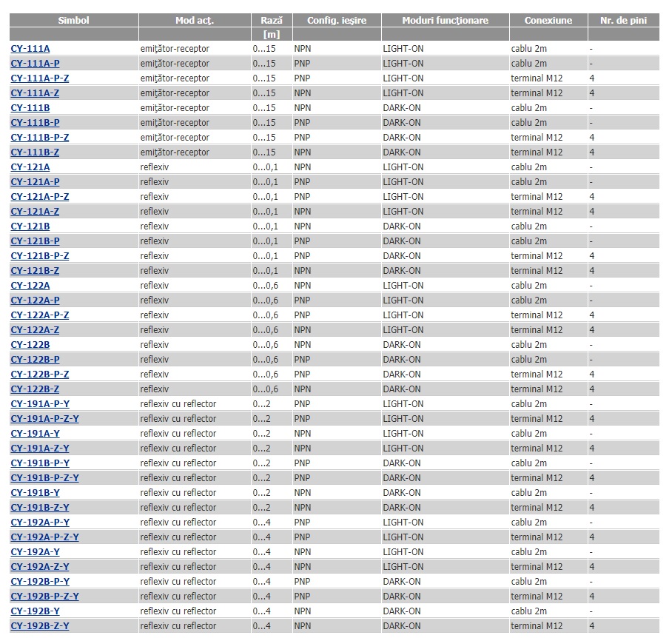
Task: Select the CY-192A-Z-Y link
Action: tap(40, 566)
